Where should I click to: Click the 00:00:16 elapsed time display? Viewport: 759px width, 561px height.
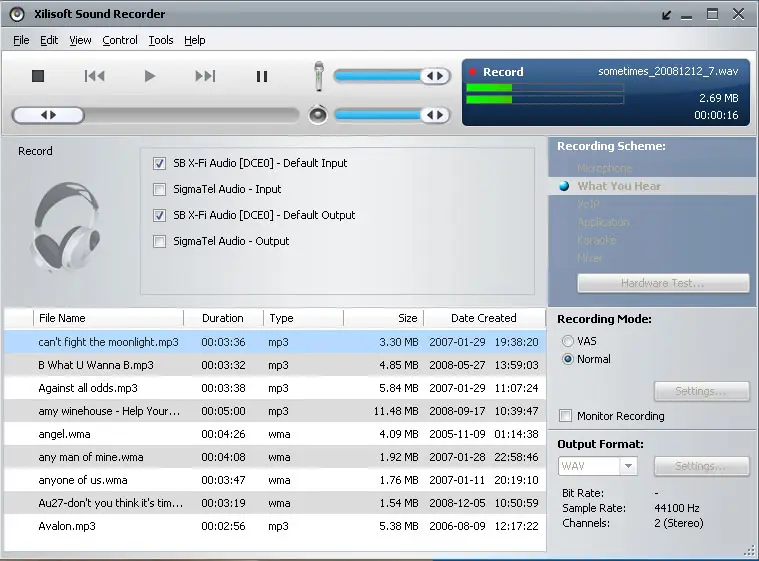tap(716, 115)
